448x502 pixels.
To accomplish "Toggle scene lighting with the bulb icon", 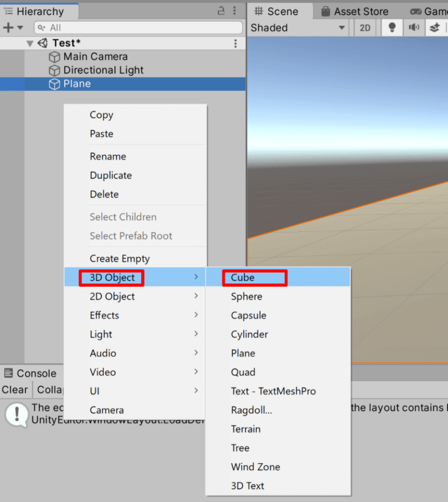I will [391, 27].
